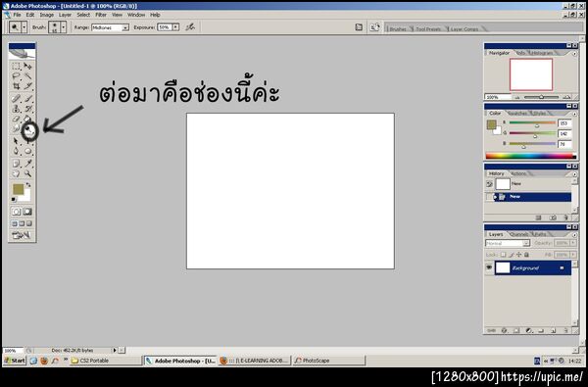Select the Crop tool
Viewport: 588px width, 387px height.
tap(16, 86)
